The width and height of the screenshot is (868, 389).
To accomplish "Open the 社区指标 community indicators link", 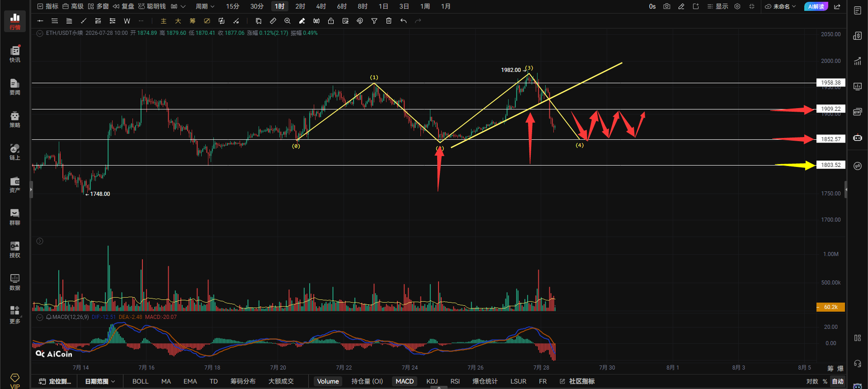I will click(x=577, y=381).
